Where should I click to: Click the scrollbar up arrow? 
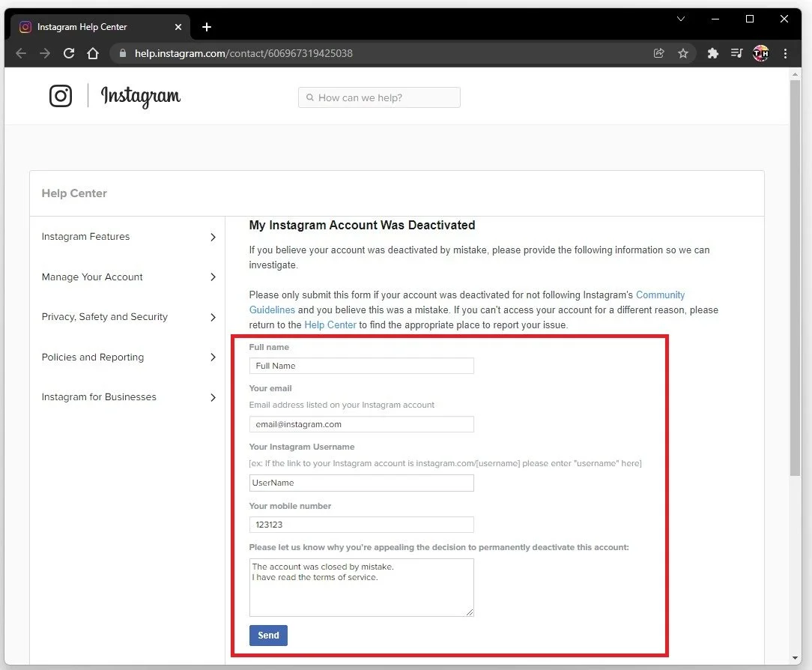tap(795, 75)
